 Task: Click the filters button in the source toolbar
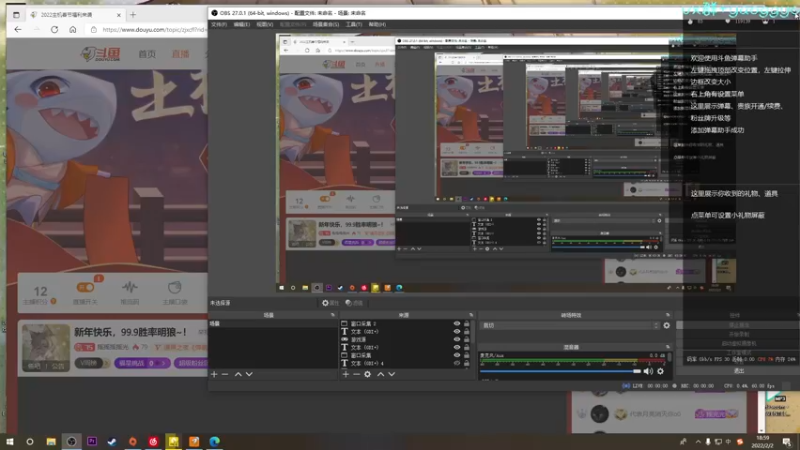coord(354,303)
